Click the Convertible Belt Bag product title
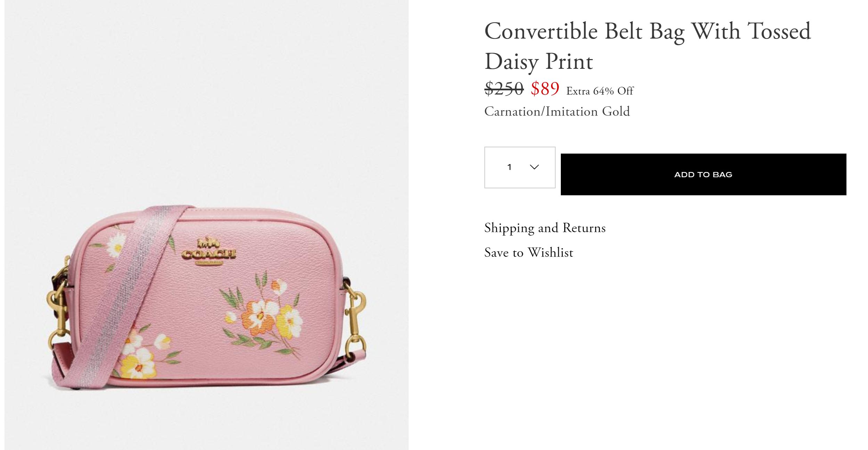This screenshot has height=450, width=868. [647, 46]
